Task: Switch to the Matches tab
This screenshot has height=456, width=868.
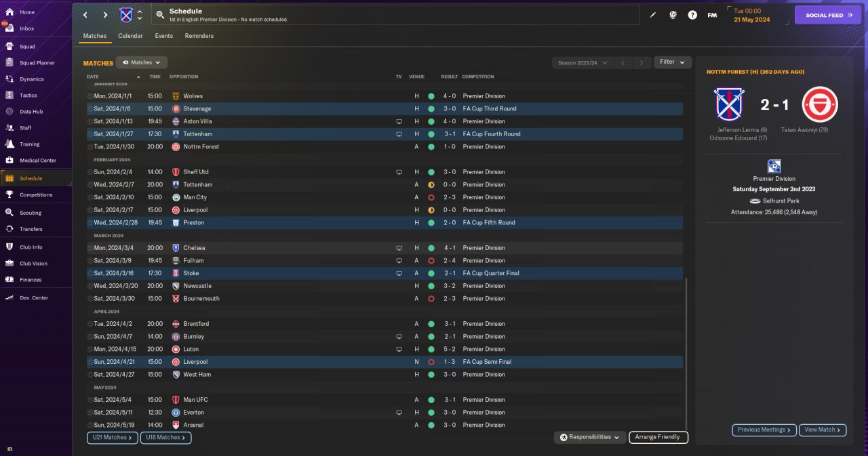Action: click(x=95, y=36)
